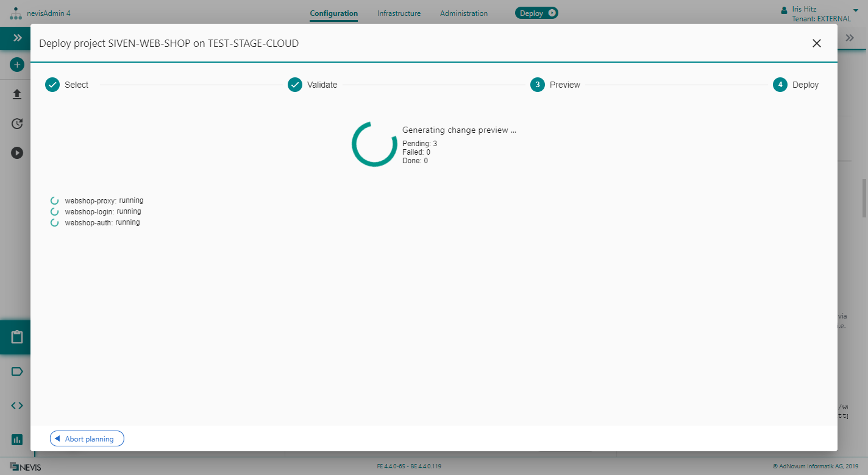Viewport: 868px width, 475px height.
Task: Expand right panel with double chevron
Action: [850, 38]
